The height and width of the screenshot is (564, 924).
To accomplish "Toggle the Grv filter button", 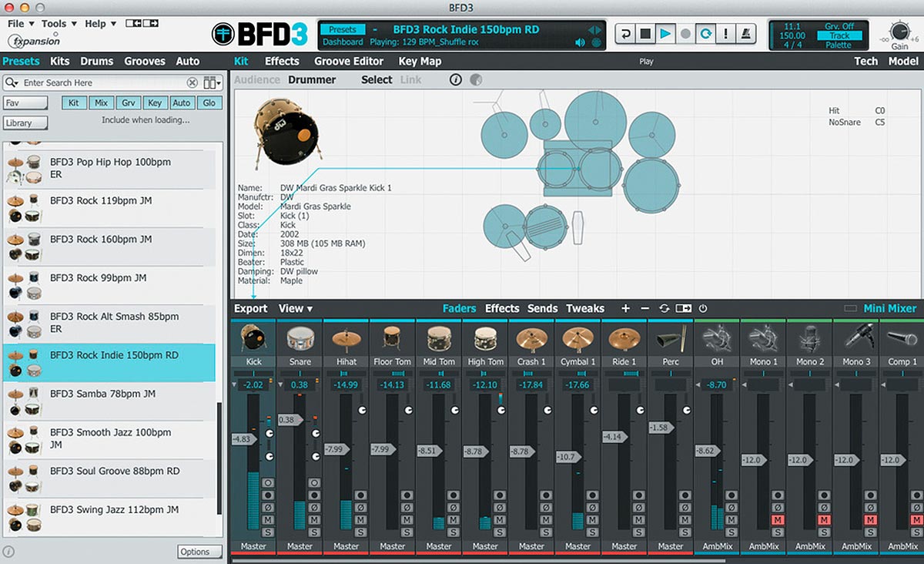I will click(128, 102).
